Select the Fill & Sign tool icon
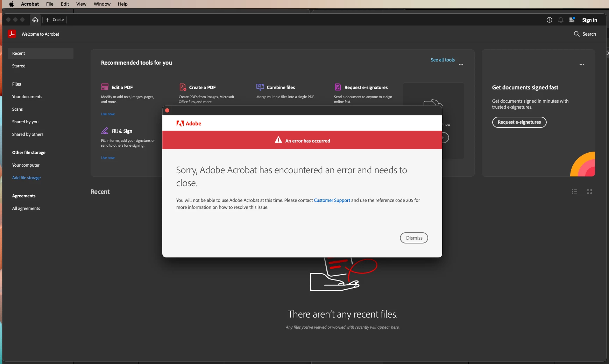This screenshot has width=609, height=364. (105, 131)
